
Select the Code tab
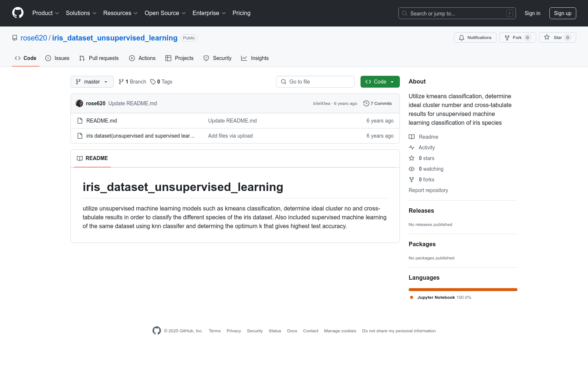coord(26,58)
